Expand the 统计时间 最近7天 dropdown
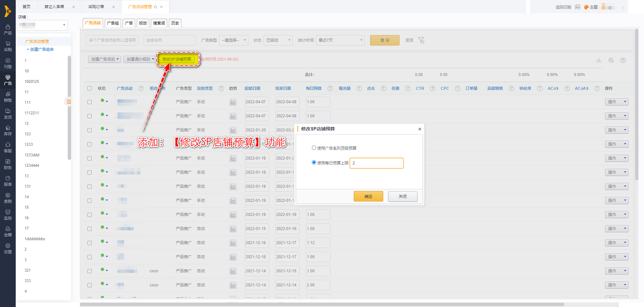The width and height of the screenshot is (644, 307). [x=340, y=40]
